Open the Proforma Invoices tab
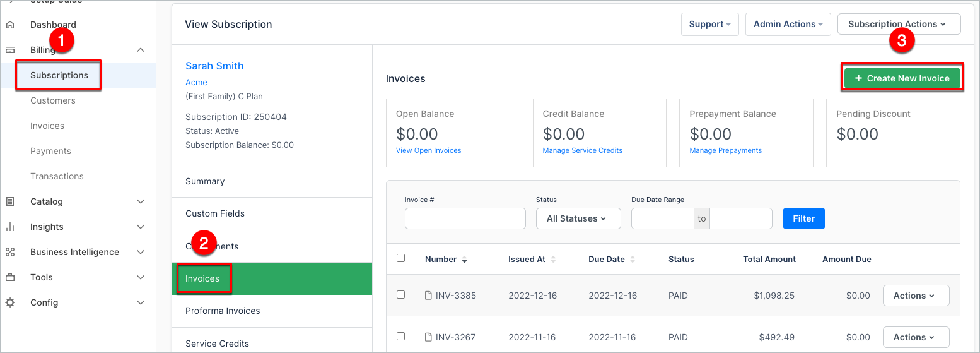Screen dimensions: 980x353 [223, 311]
